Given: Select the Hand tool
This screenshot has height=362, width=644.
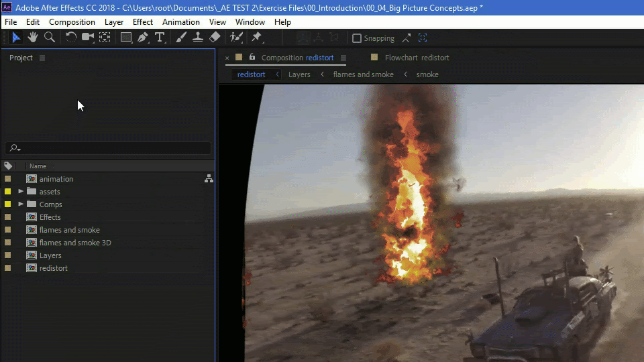Looking at the screenshot, I should 32,38.
